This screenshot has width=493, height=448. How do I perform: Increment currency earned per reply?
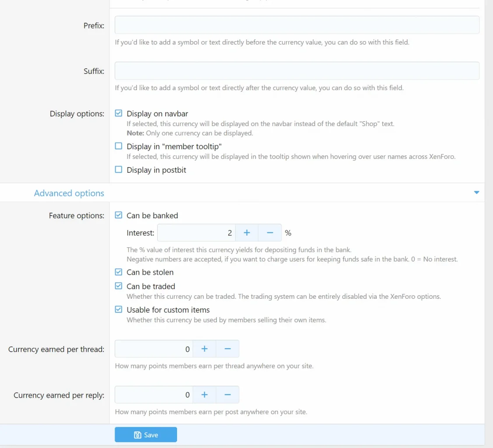click(204, 395)
